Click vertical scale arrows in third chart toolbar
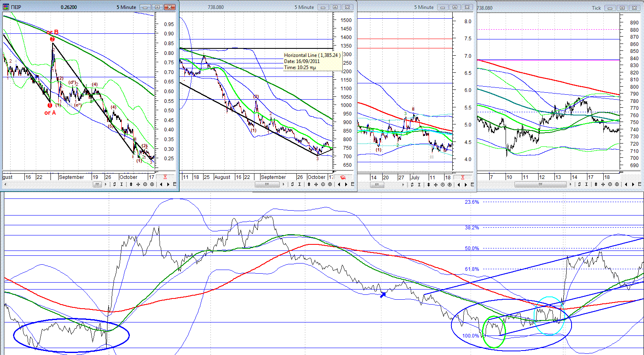The height and width of the screenshot is (355, 644). 429,185
